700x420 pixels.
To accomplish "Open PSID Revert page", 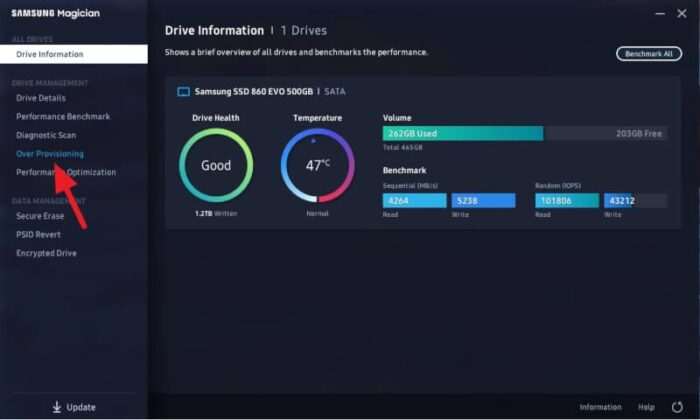I will pos(38,235).
